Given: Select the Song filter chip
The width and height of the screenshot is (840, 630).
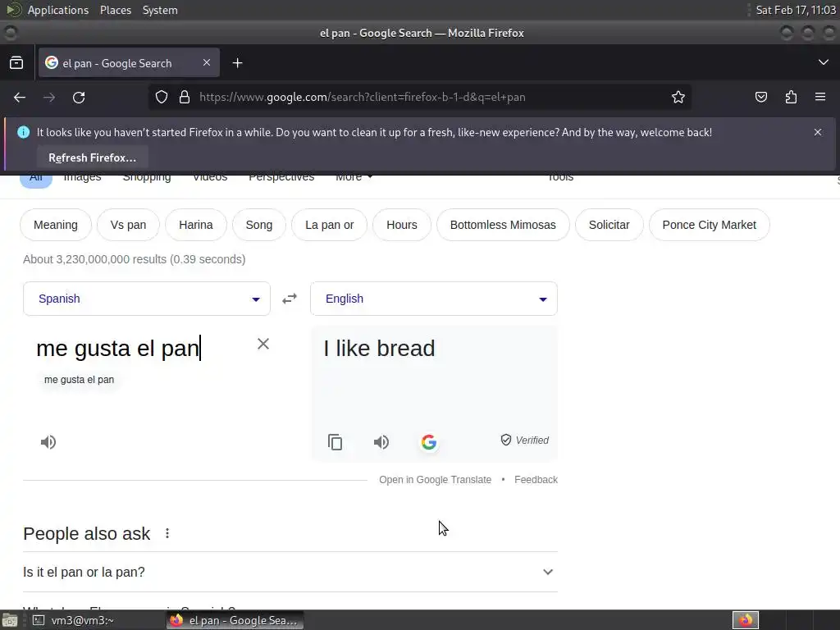Looking at the screenshot, I should coord(259,225).
